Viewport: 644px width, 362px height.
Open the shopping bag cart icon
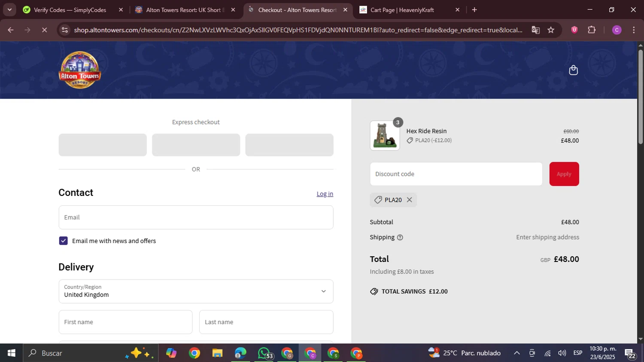573,70
